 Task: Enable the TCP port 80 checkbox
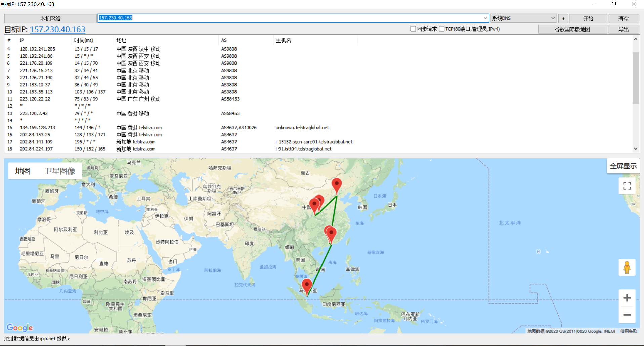click(442, 29)
